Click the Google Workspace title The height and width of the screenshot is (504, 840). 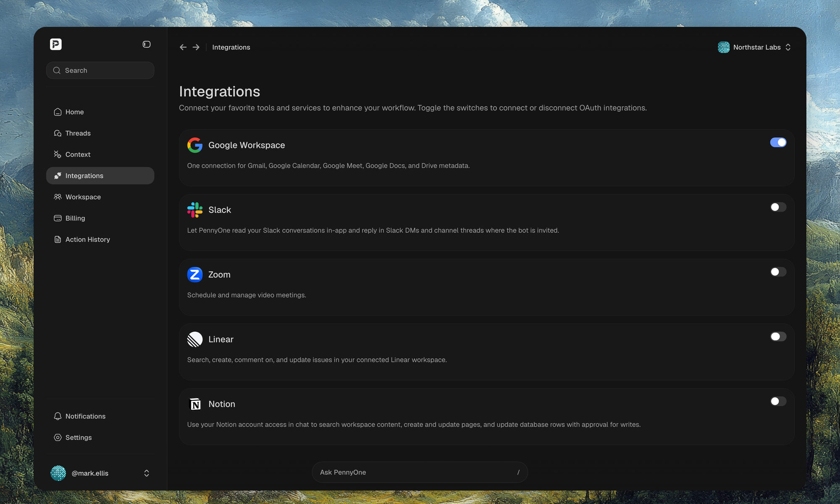pyautogui.click(x=247, y=145)
